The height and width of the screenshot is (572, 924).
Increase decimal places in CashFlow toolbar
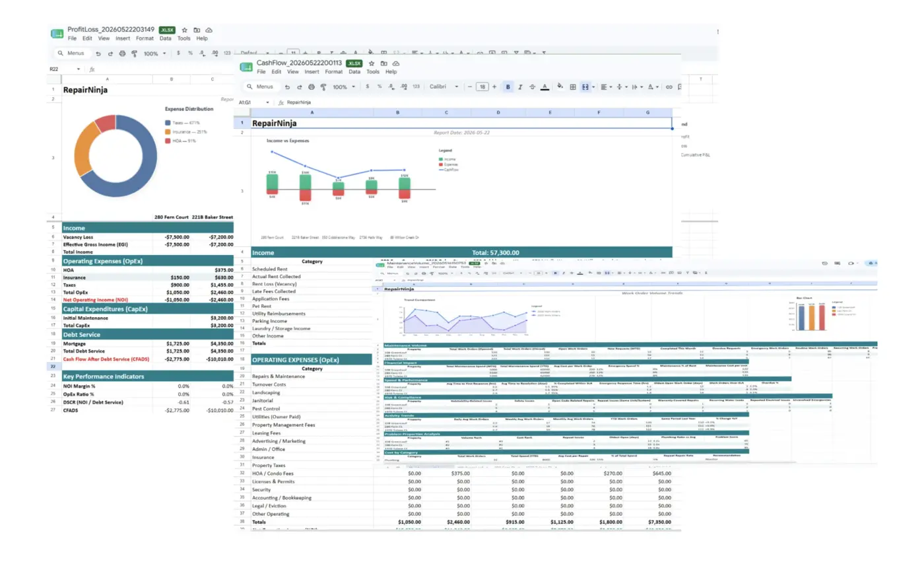pos(403,87)
